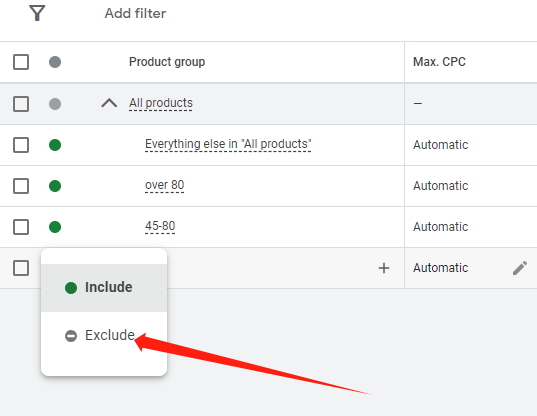Open the 45-80 product group
537x416 pixels.
pyautogui.click(x=160, y=226)
